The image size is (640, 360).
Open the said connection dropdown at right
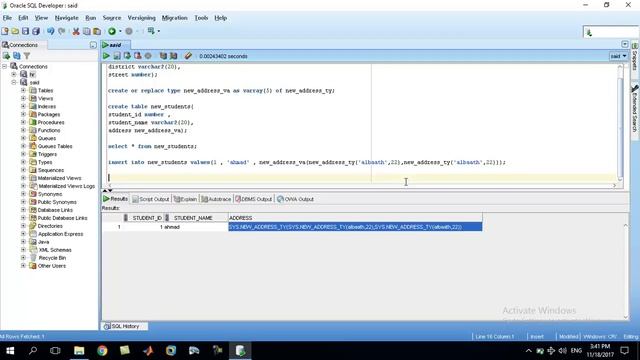click(x=619, y=56)
